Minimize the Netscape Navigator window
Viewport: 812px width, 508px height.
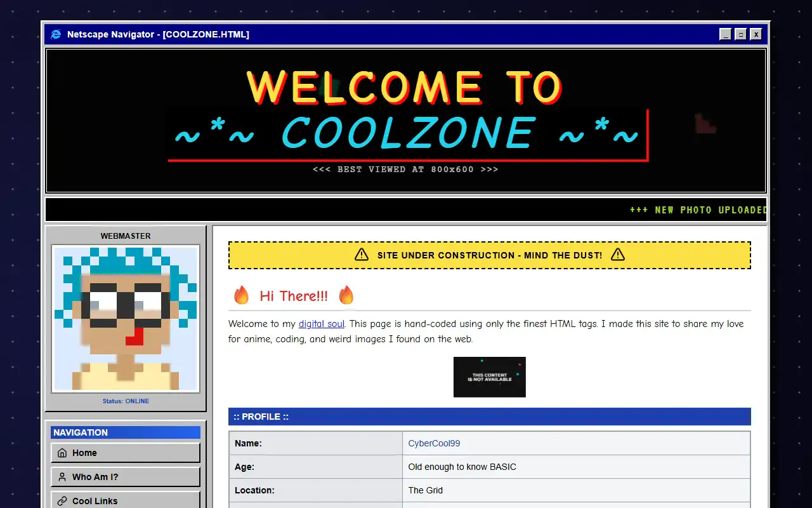[726, 34]
